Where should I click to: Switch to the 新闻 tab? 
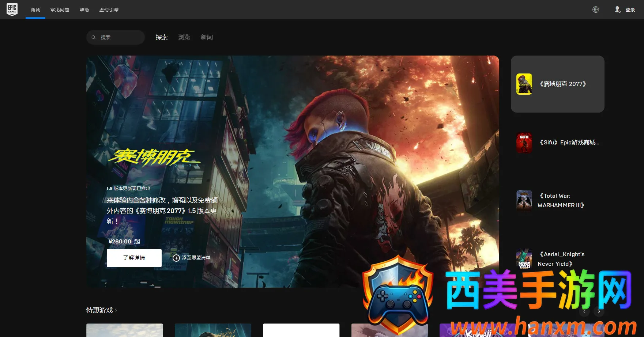(x=207, y=37)
